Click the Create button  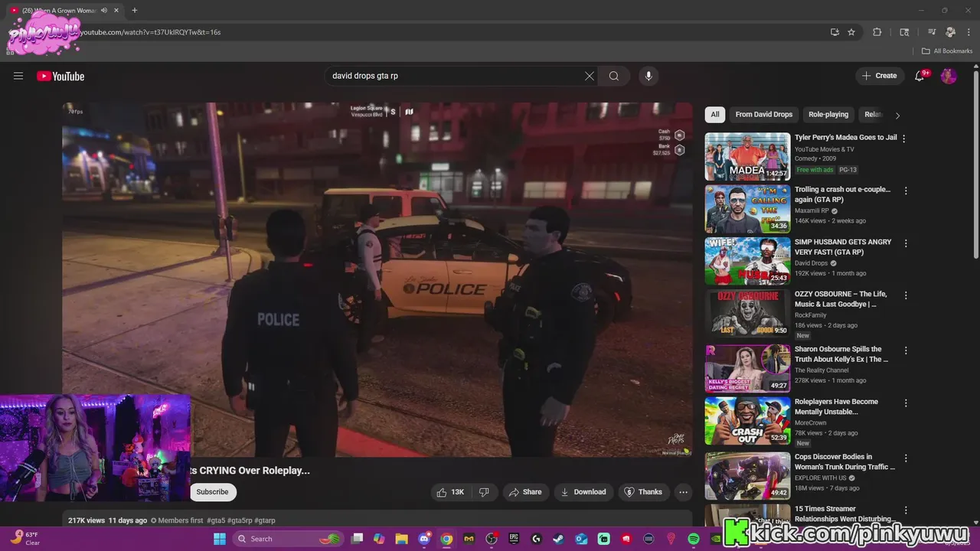tap(879, 76)
